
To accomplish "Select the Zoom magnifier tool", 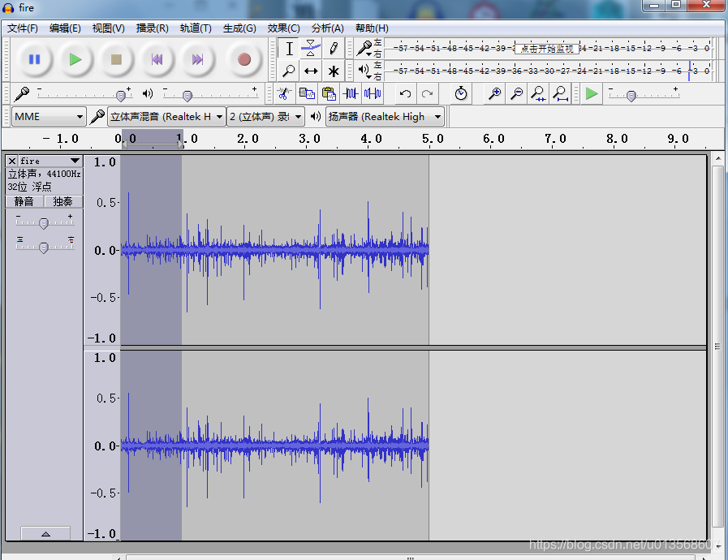I will pos(289,71).
